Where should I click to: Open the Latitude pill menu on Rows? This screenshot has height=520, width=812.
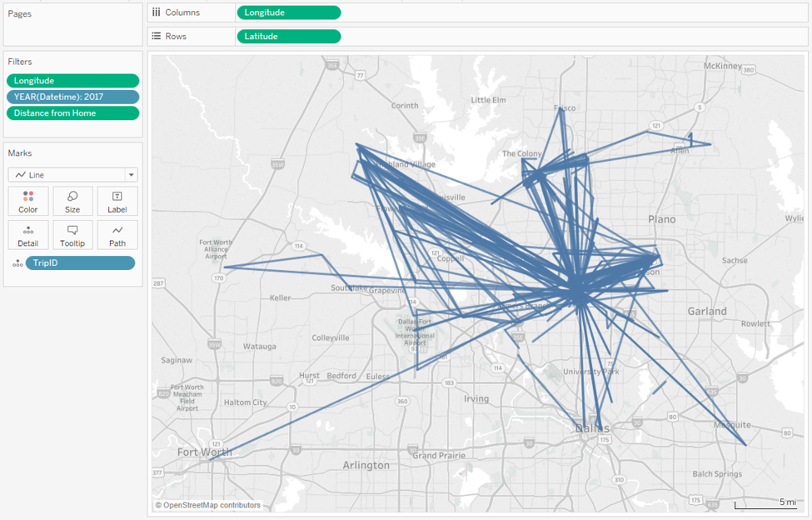pos(288,36)
